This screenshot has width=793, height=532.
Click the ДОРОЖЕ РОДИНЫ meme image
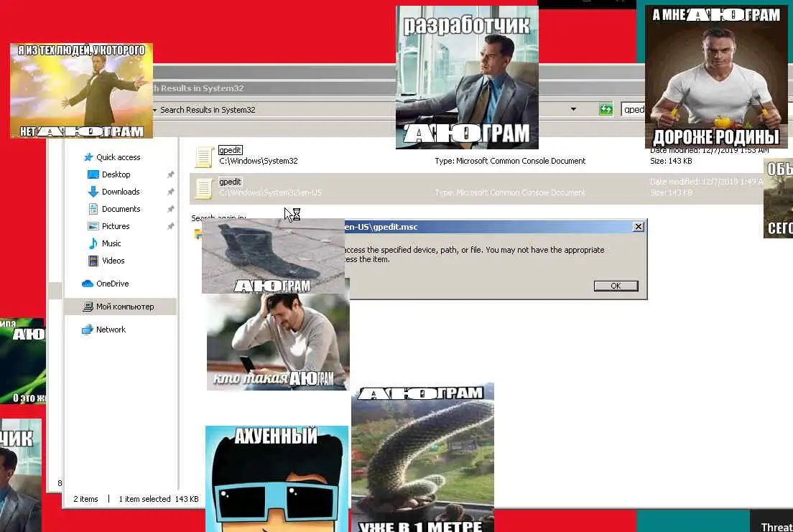(x=715, y=77)
